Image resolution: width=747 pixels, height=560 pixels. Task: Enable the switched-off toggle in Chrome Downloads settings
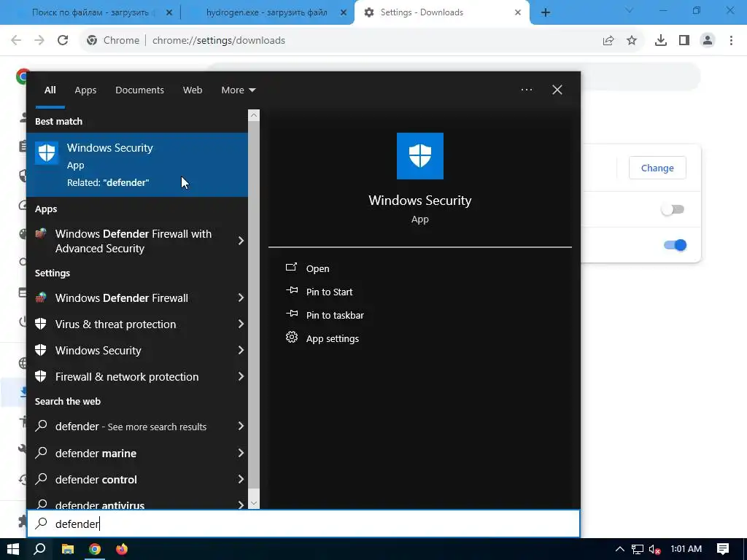tap(673, 209)
